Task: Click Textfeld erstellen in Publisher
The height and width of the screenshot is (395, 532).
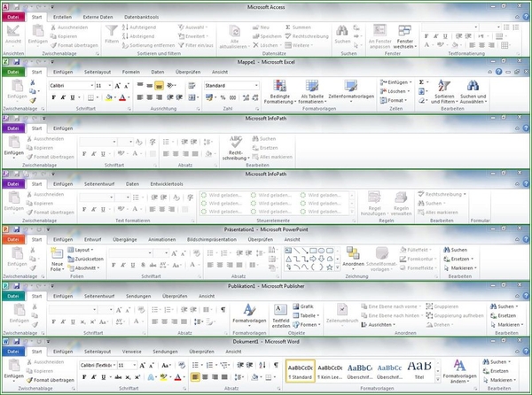Action: click(x=280, y=316)
